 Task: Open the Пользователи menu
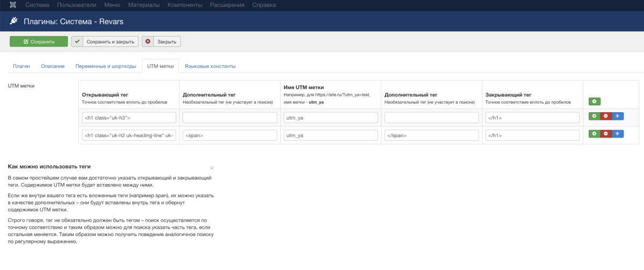tap(77, 5)
